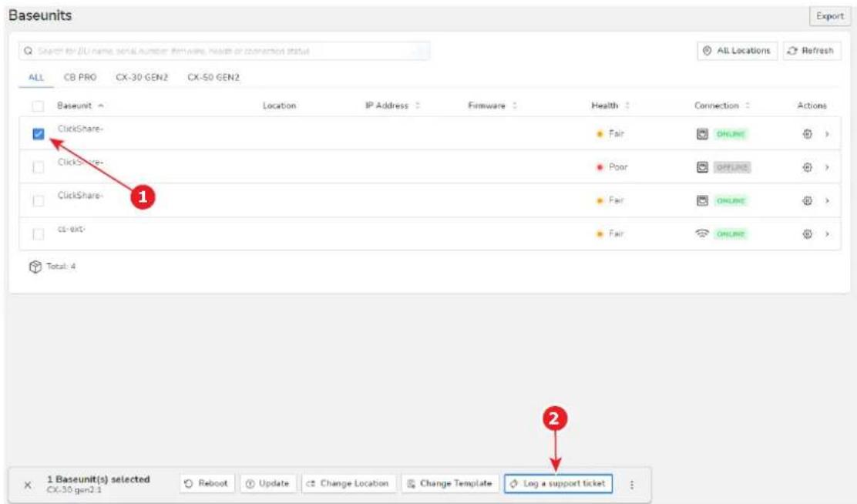Open settings gear for cs-ext row
The image size is (857, 504).
807,234
